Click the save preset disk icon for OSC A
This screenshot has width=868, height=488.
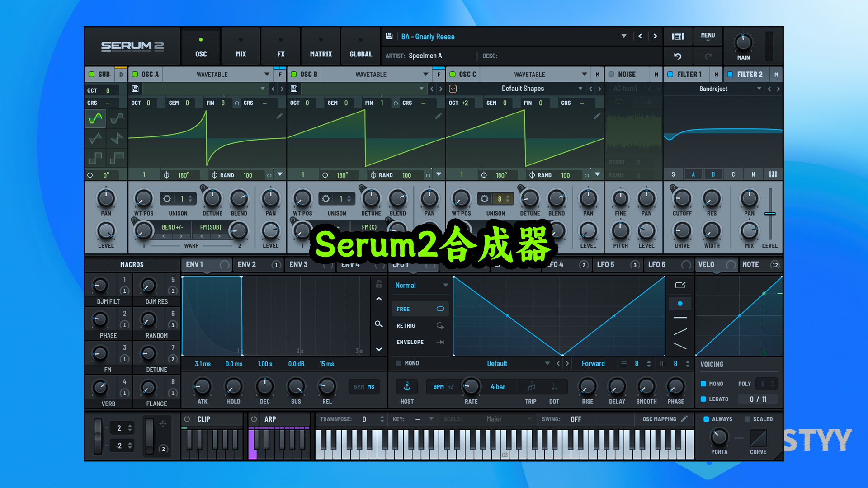(x=135, y=89)
